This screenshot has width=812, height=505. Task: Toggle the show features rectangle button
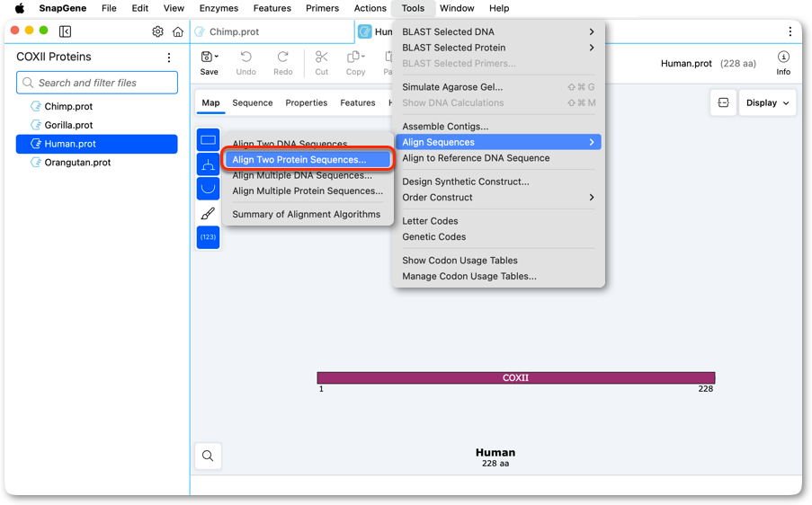(x=209, y=140)
